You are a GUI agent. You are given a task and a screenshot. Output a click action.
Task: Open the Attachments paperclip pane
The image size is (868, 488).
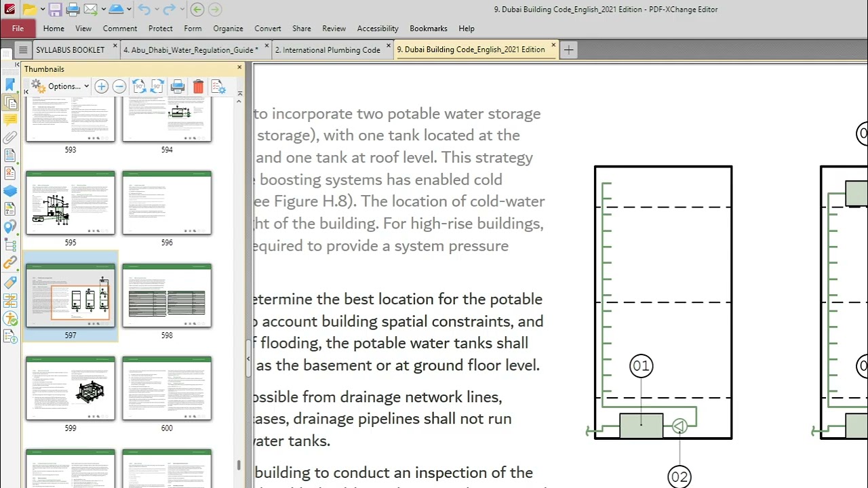(x=10, y=138)
